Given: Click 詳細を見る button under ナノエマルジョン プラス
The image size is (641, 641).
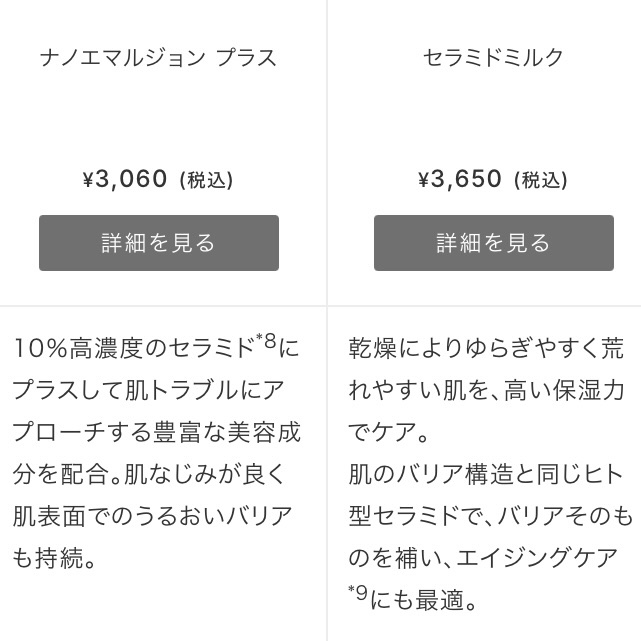Looking at the screenshot, I should pos(158,243).
